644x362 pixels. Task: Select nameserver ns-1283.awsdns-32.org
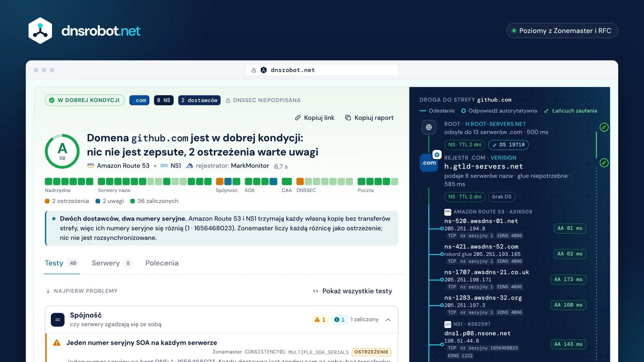[x=483, y=298]
